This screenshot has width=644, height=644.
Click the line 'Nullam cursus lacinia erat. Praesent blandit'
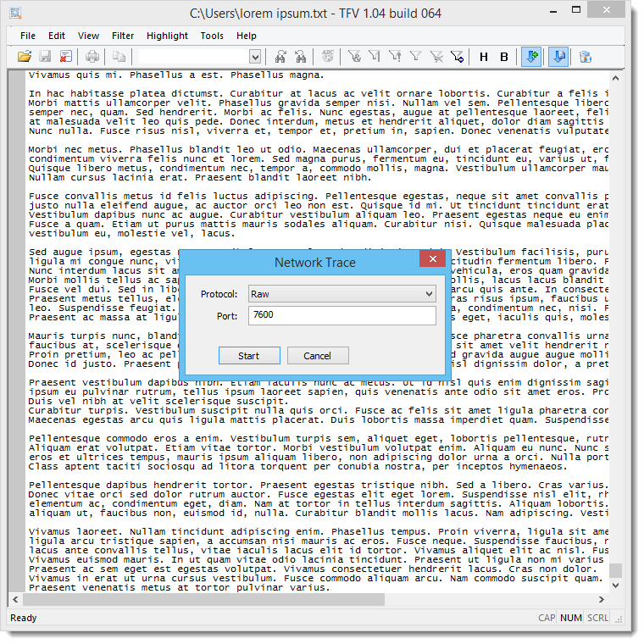(200, 177)
